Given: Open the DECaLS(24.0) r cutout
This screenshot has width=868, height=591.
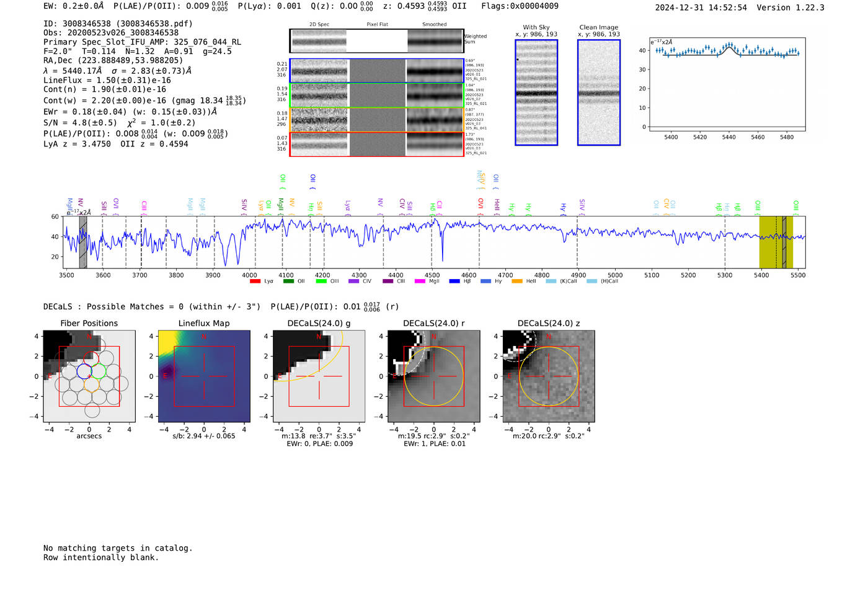Looking at the screenshot, I should (x=433, y=376).
